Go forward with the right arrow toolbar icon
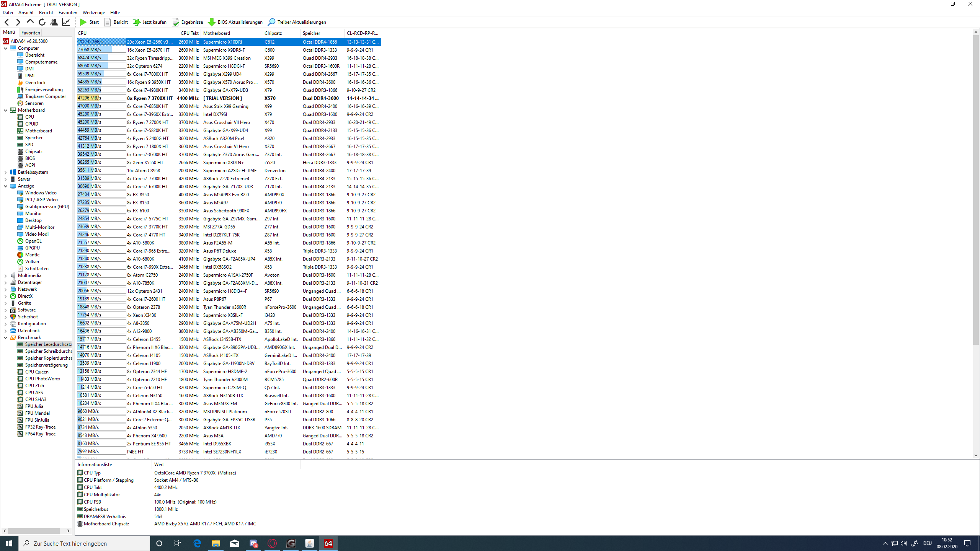980x551 pixels. click(x=18, y=22)
